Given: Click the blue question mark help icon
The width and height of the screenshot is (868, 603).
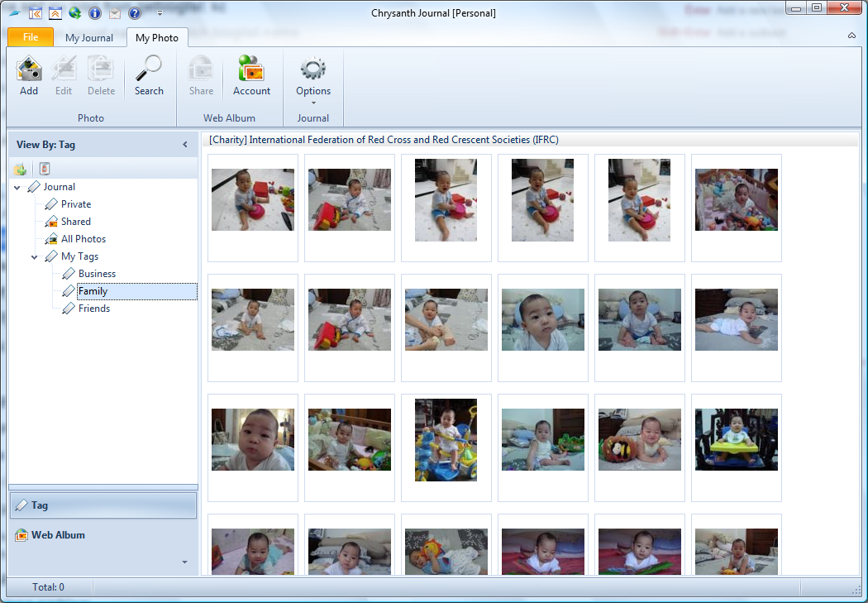Looking at the screenshot, I should 135,13.
